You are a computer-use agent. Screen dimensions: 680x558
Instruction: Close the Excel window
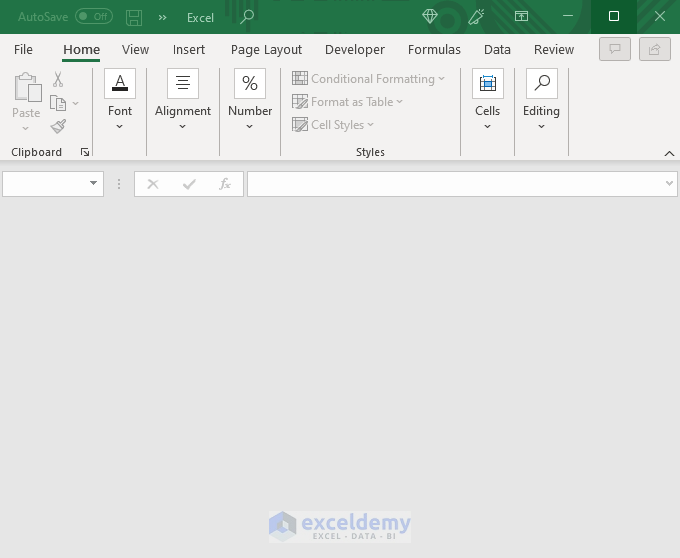(660, 16)
